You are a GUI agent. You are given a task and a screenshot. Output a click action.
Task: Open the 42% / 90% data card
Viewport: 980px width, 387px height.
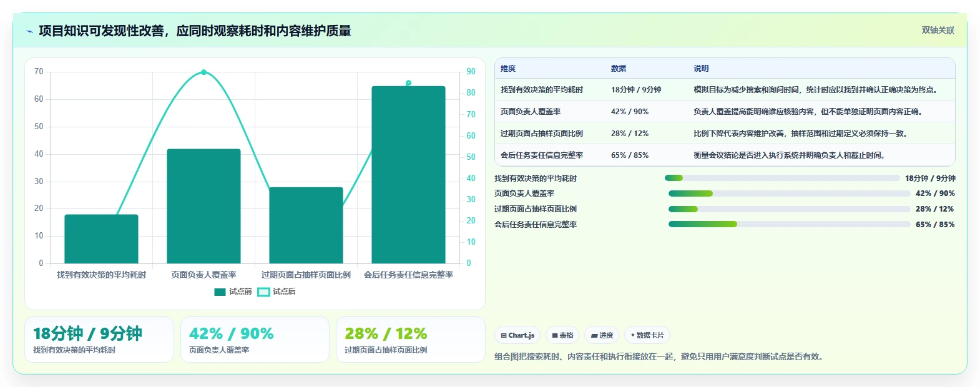(255, 340)
